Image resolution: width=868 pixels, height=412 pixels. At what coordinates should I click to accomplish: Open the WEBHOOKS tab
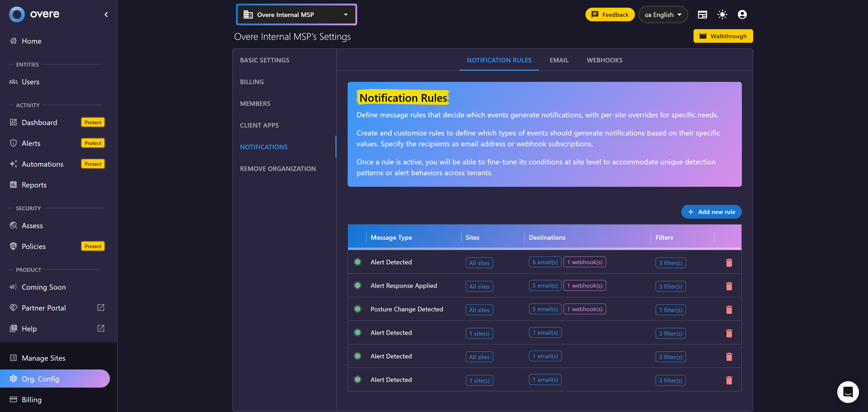pyautogui.click(x=604, y=60)
